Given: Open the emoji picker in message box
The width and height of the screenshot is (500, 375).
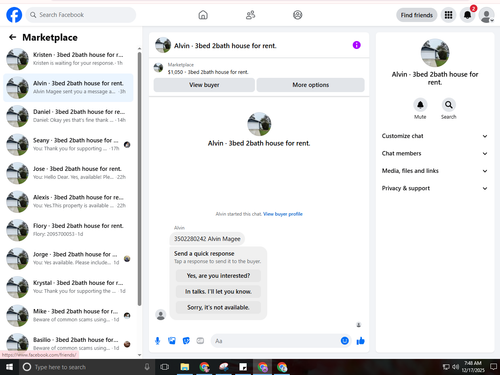Looking at the screenshot, I should point(344,341).
